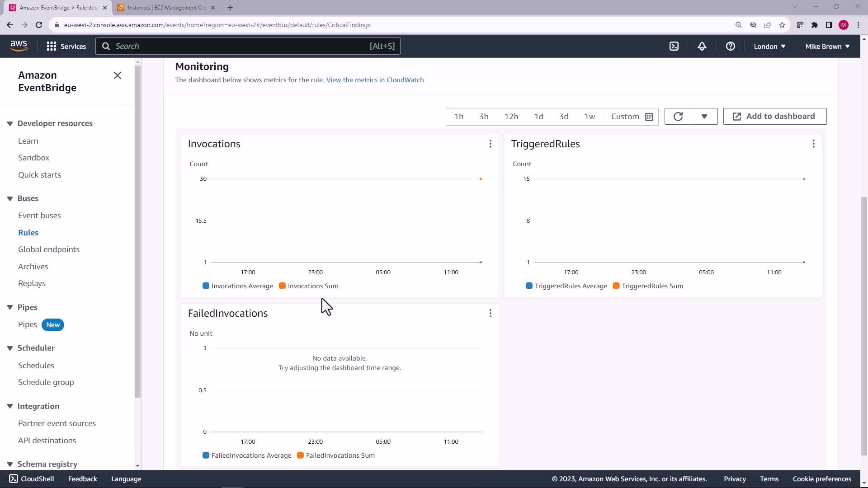Open Invocations widget three-dot menu
This screenshot has height=488, width=868.
[x=490, y=144]
